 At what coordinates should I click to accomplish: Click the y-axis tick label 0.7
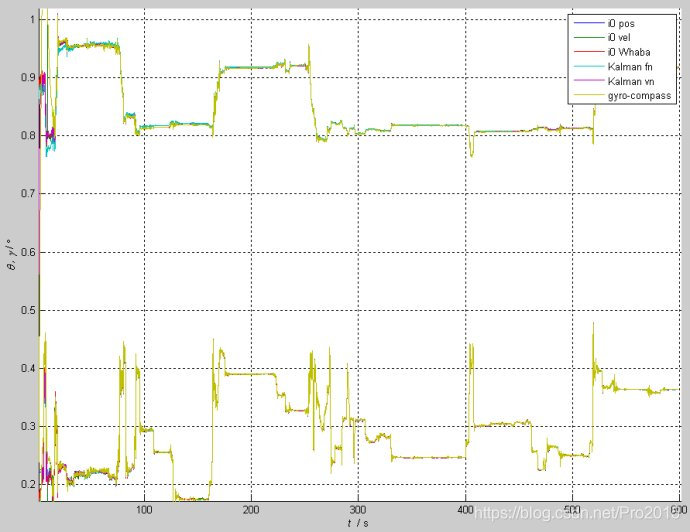point(28,193)
